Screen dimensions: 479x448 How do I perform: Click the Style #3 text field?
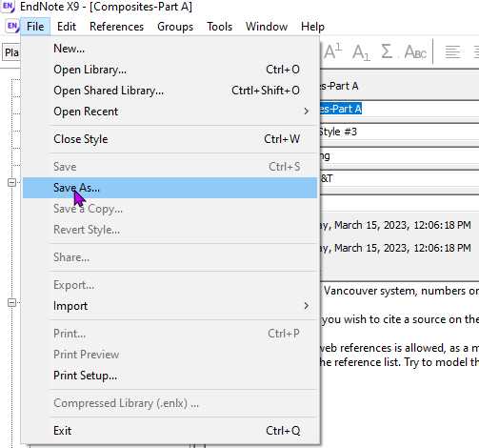click(x=399, y=132)
